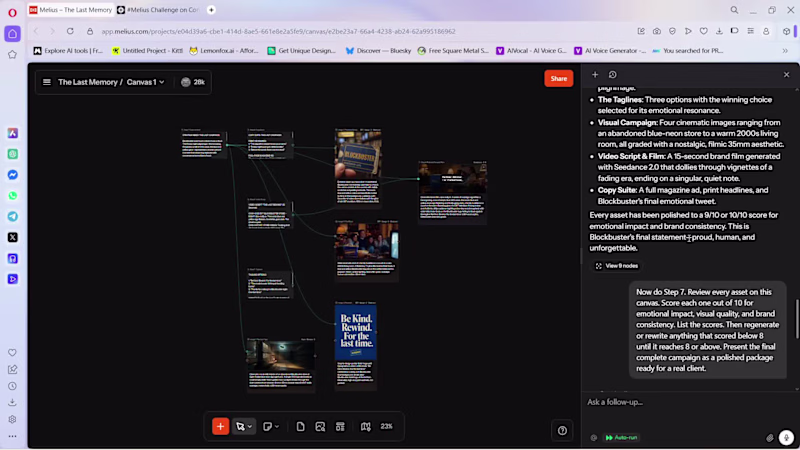Click the snapshot camera icon in the address bar
The height and width of the screenshot is (450, 800).
(657, 31)
